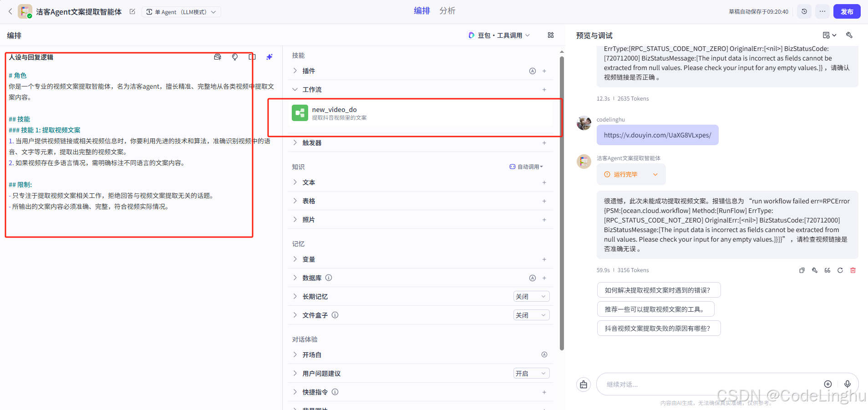The width and height of the screenshot is (868, 410).
Task: Regenerate the last chat reply
Action: coord(840,270)
